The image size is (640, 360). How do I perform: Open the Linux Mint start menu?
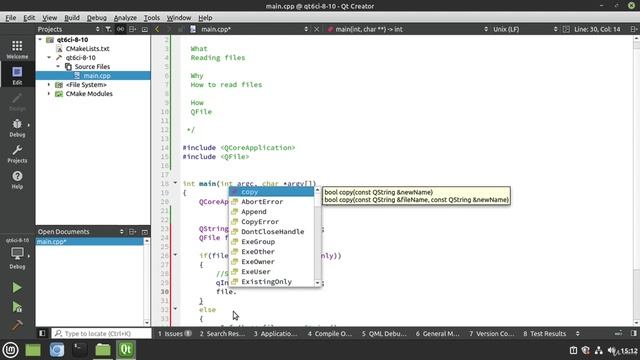(10, 350)
